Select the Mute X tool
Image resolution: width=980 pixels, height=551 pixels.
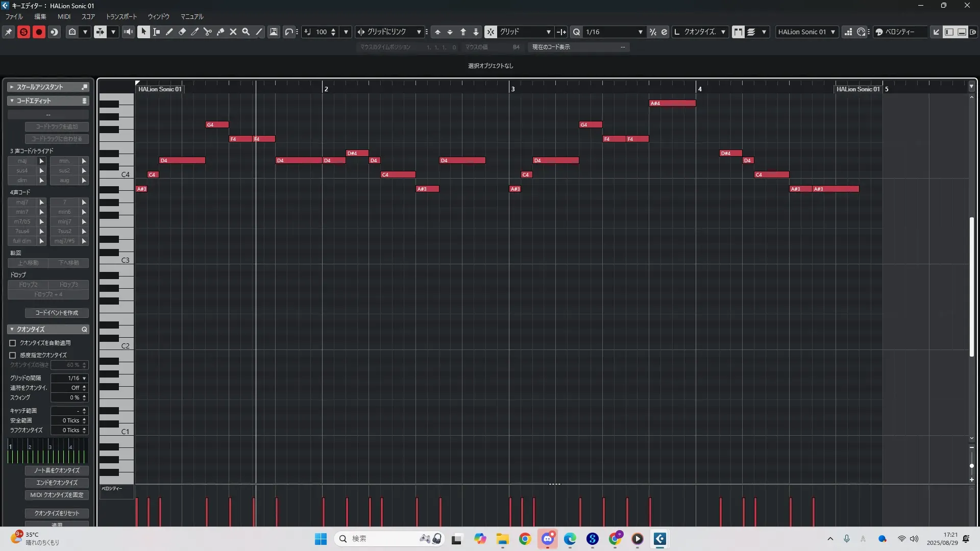[x=233, y=32]
